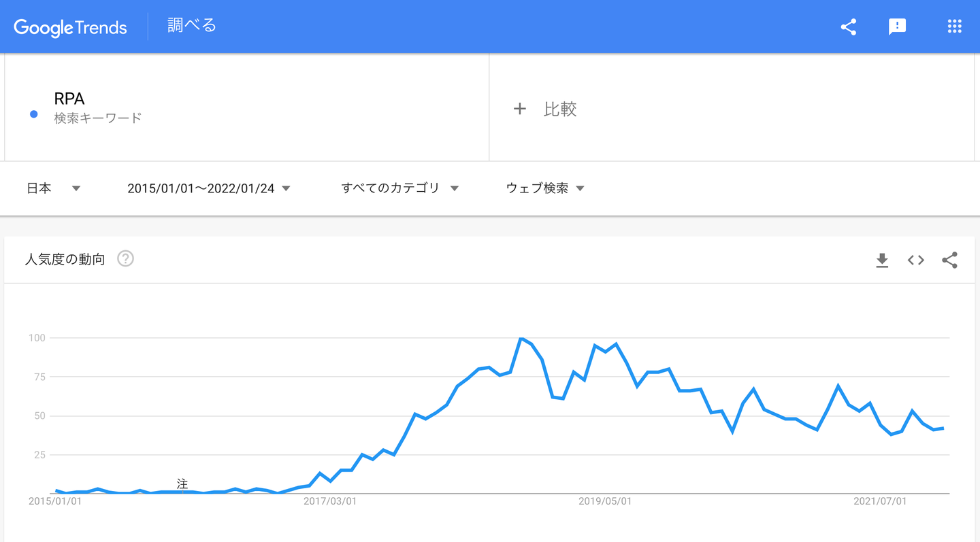Click the 注 note marker on chart
This screenshot has width=980, height=542.
pos(182,484)
